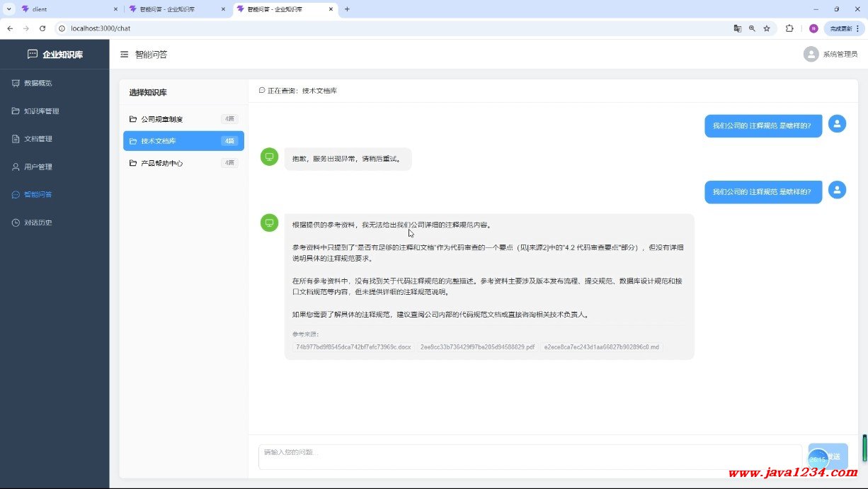The width and height of the screenshot is (868, 489).
Task: Open 用户管理 in sidebar
Action: pos(38,167)
